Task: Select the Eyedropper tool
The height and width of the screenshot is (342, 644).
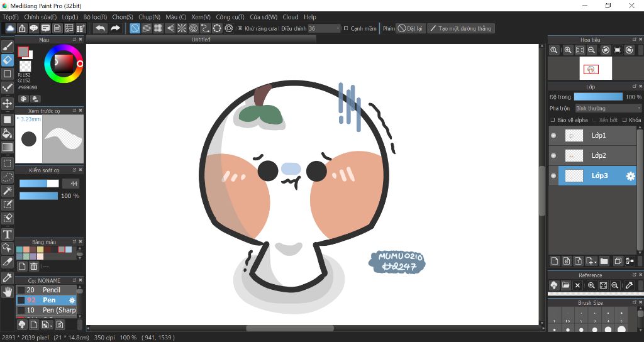Action: (8, 278)
